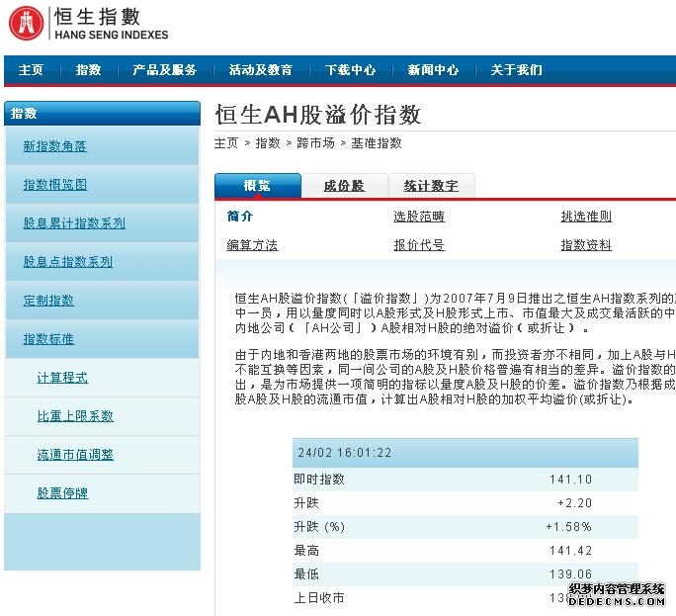Open the 活动及教育 menu item
676x616 pixels.
(261, 70)
